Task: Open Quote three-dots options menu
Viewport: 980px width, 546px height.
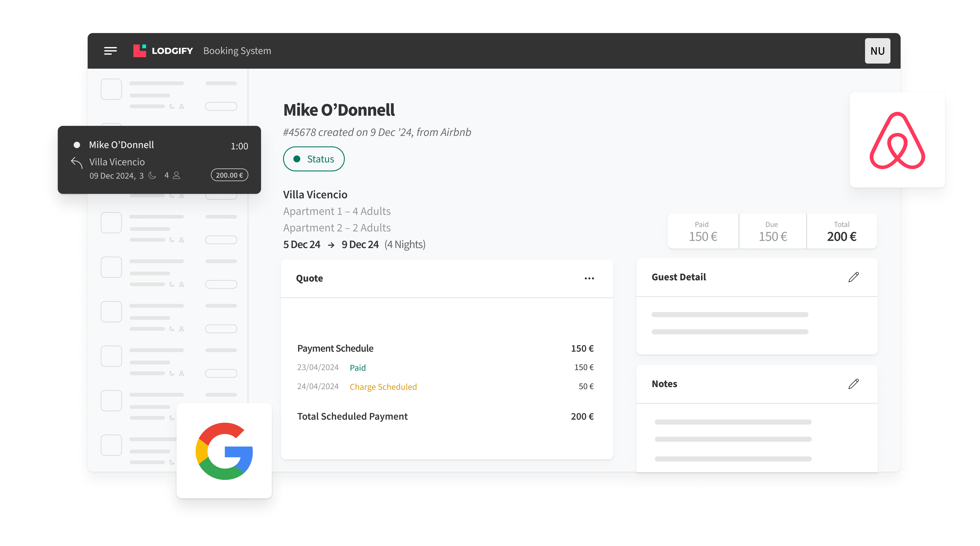Action: (x=589, y=278)
